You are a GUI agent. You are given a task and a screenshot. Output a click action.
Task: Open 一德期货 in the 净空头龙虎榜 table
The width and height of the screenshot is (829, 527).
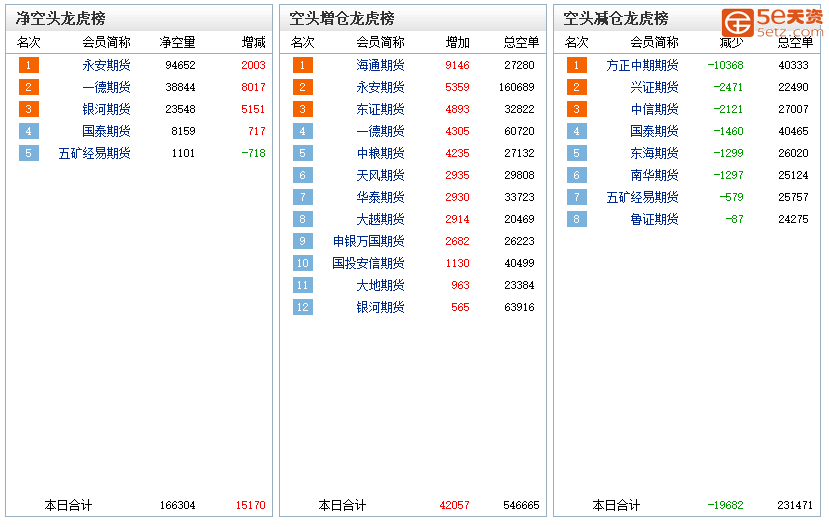click(106, 87)
